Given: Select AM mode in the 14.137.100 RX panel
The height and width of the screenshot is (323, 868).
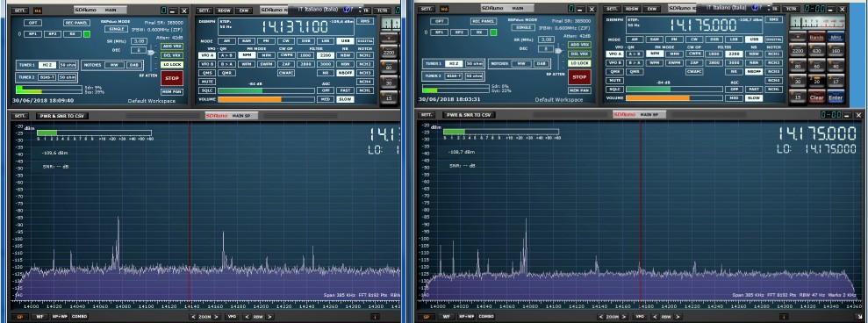Looking at the screenshot, I should pyautogui.click(x=226, y=41).
